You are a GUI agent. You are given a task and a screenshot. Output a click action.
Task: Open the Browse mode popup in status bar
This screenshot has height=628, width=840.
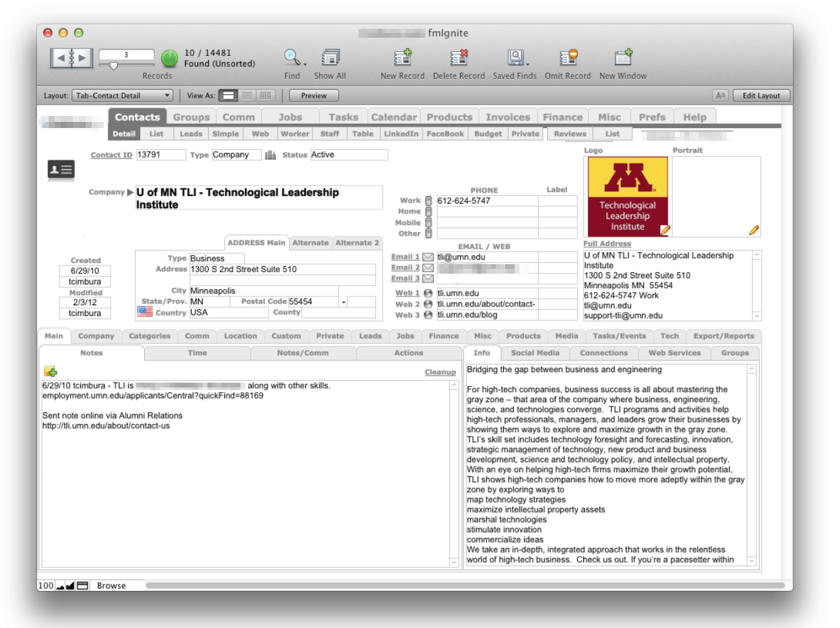point(111,586)
